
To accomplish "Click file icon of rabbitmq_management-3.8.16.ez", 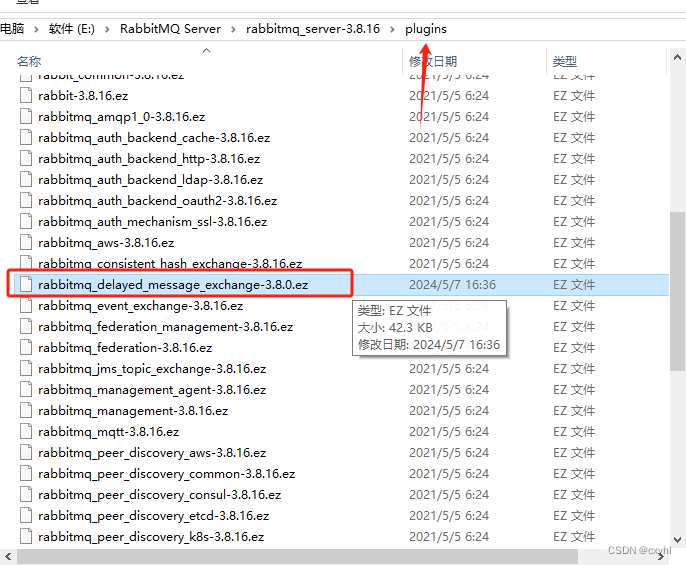I will pyautogui.click(x=26, y=411).
